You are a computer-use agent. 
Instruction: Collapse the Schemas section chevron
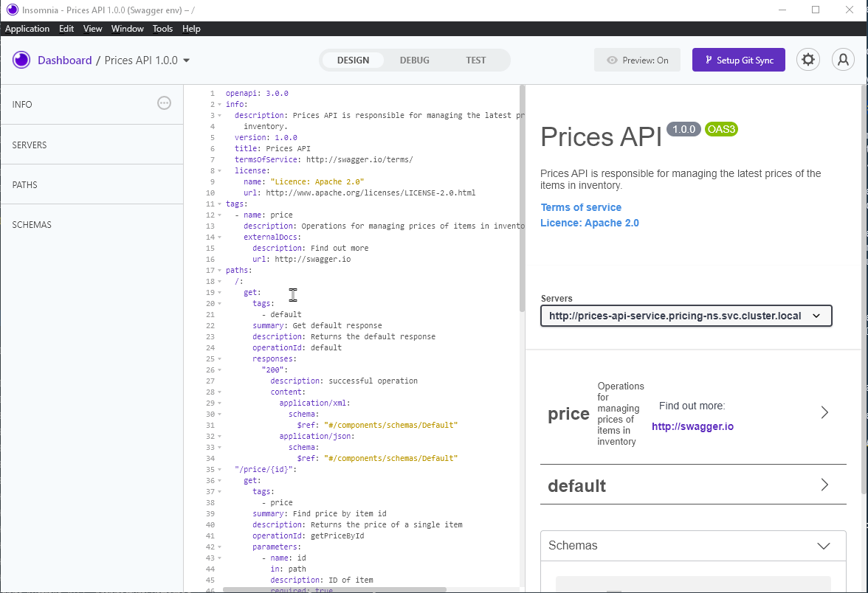[824, 546]
